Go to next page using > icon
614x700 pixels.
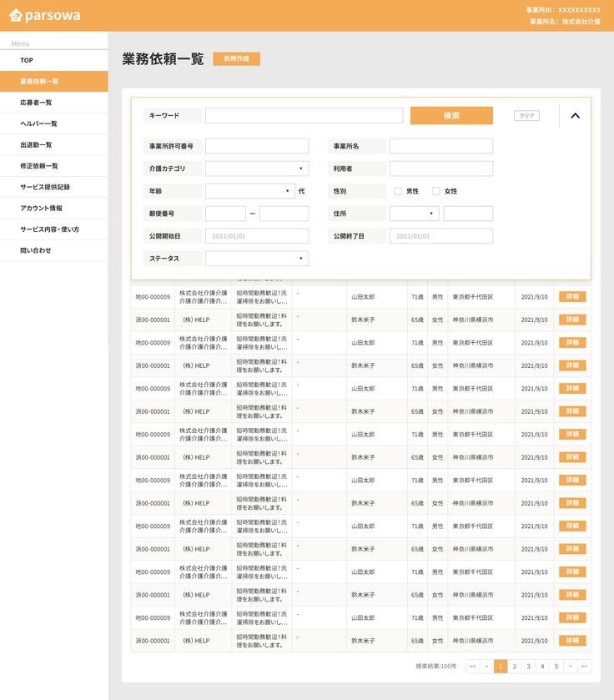570,666
